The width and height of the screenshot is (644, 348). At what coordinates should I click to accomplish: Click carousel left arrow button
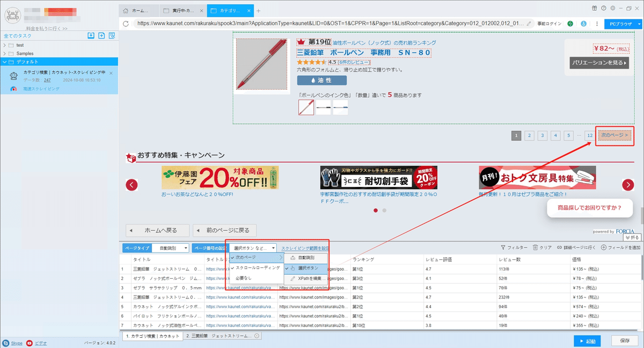[x=132, y=185]
